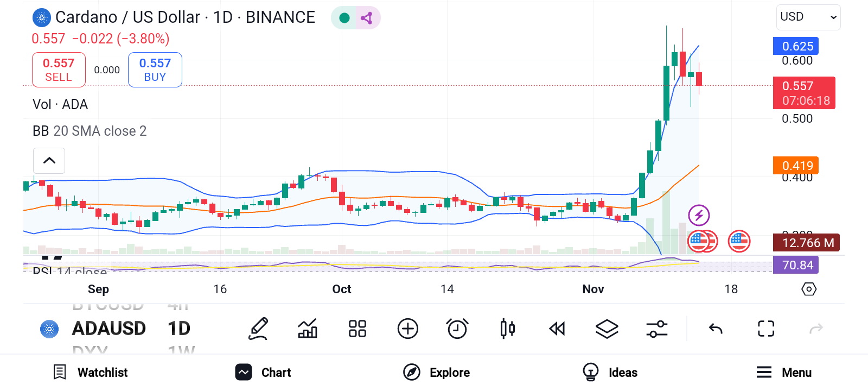Open chart settings sliders icon
This screenshot has width=868, height=391.
[x=657, y=329]
